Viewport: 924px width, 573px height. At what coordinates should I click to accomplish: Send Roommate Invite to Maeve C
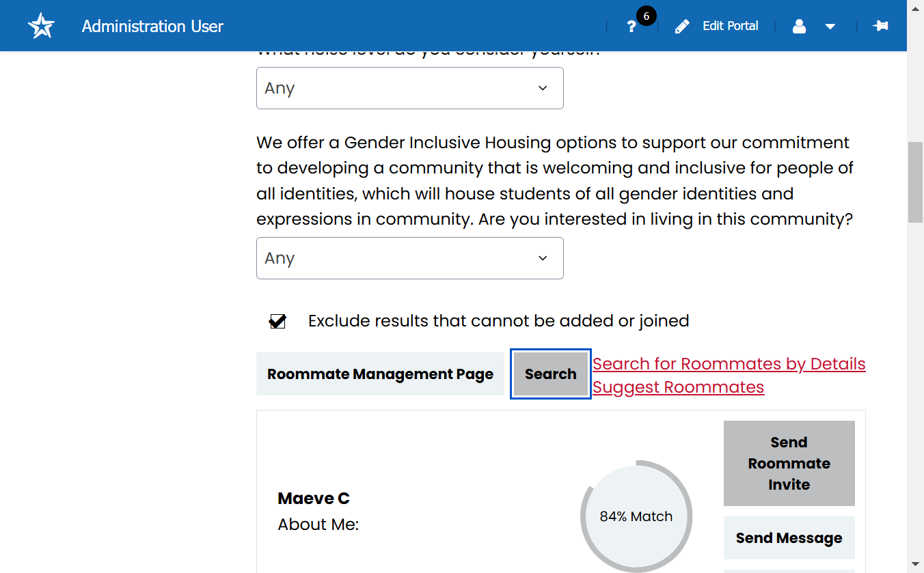click(789, 463)
